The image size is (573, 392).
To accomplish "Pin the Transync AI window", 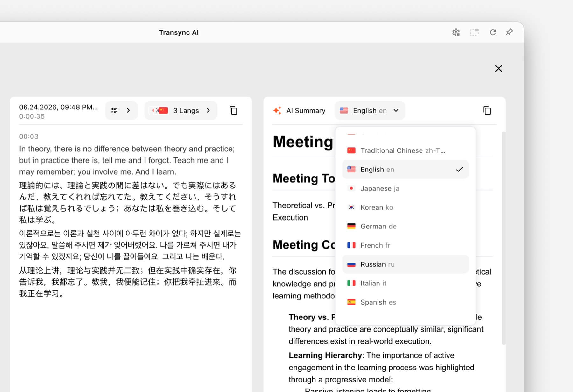I will coord(509,32).
